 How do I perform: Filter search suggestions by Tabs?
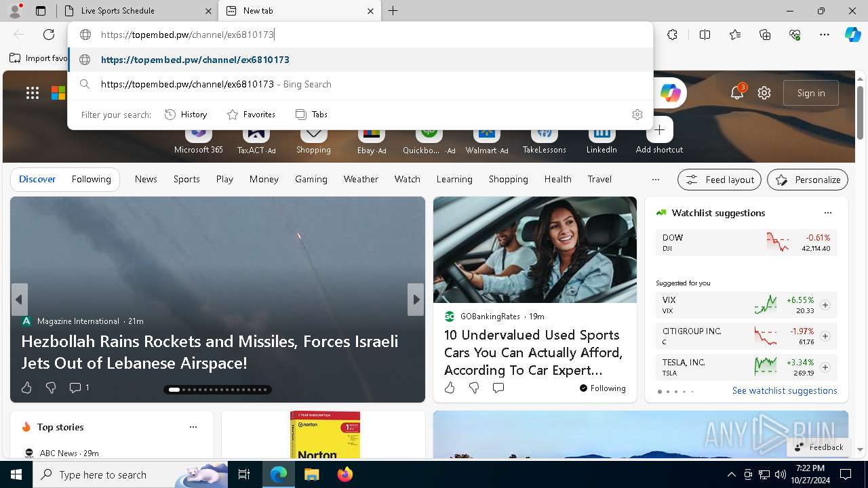coord(312,115)
